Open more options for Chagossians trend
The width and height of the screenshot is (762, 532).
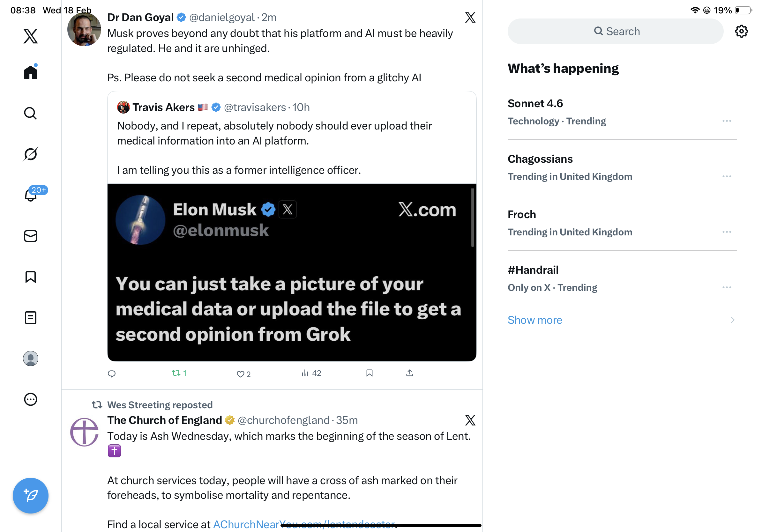click(727, 176)
